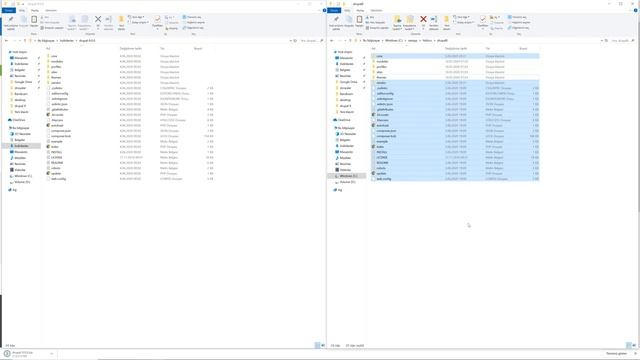Expand address bar history dropdown in left window
This screenshot has width=640, height=360.
(291, 41)
